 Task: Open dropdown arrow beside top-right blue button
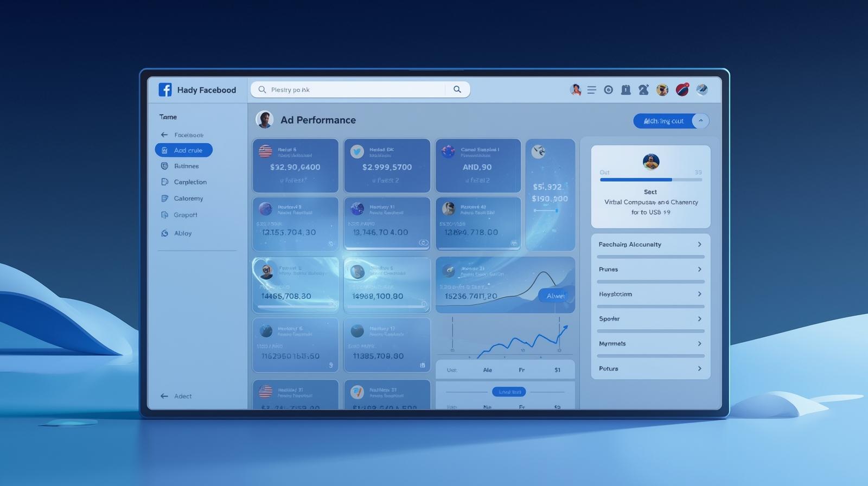700,121
